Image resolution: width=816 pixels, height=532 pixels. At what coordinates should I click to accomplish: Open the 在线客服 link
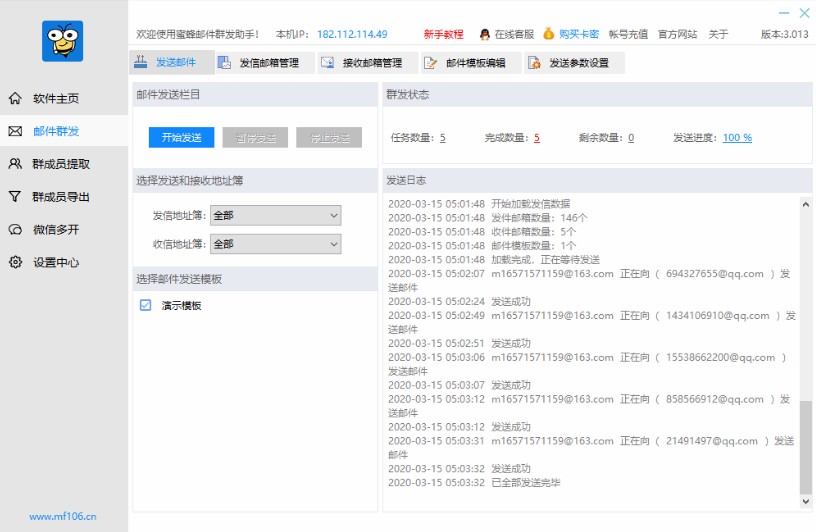[x=514, y=34]
